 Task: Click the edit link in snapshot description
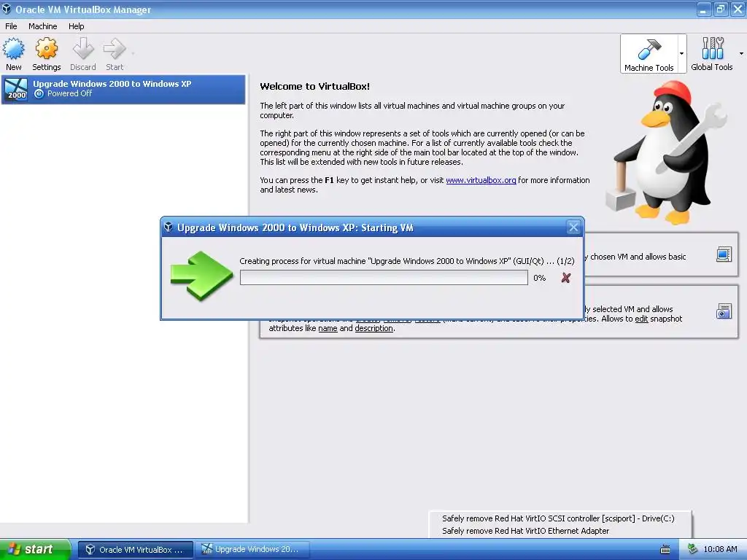click(641, 319)
